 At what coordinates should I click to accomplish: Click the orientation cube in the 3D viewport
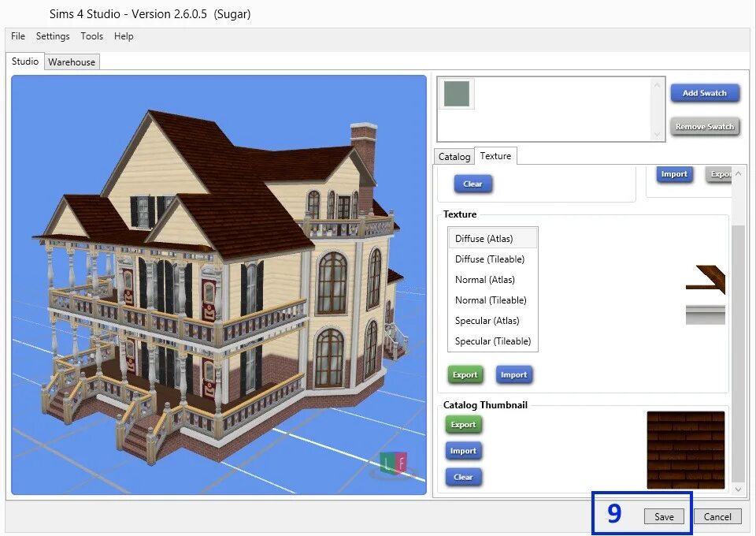coord(394,464)
